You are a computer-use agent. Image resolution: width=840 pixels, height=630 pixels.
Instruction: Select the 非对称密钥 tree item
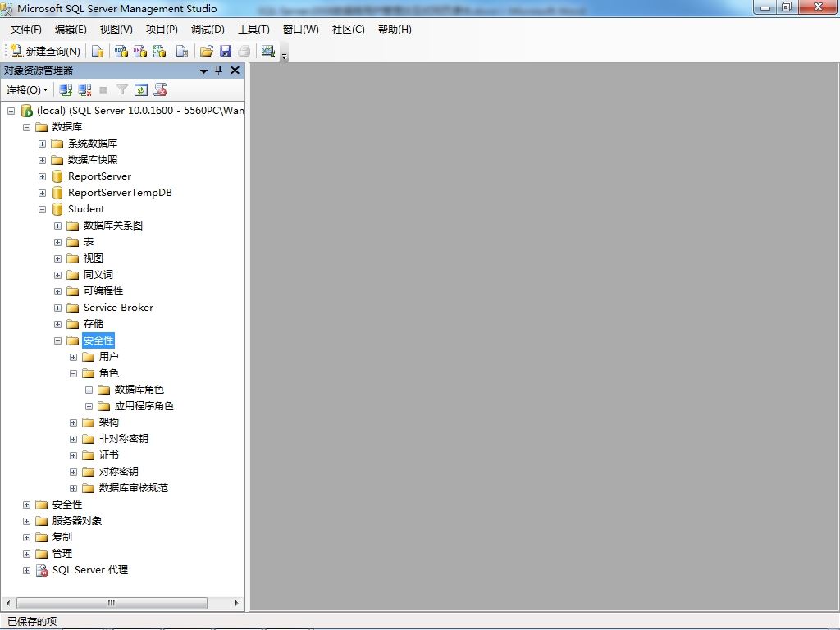[x=123, y=439]
